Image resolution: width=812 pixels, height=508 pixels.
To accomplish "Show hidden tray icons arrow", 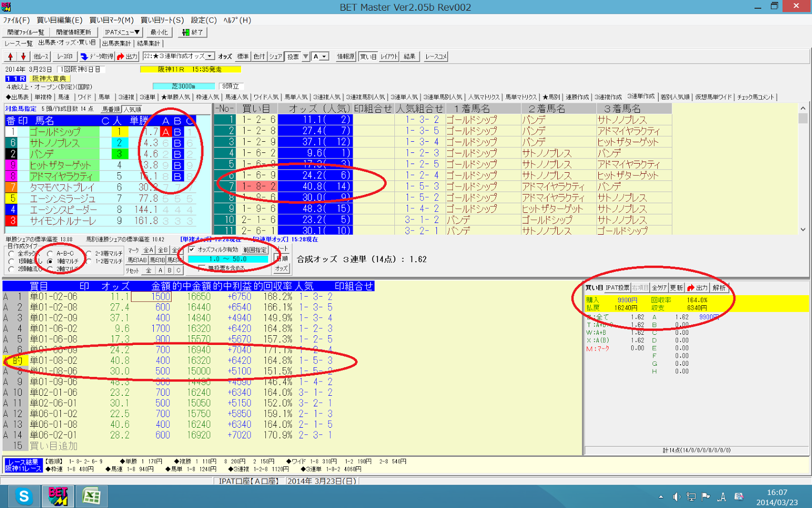I will point(661,497).
